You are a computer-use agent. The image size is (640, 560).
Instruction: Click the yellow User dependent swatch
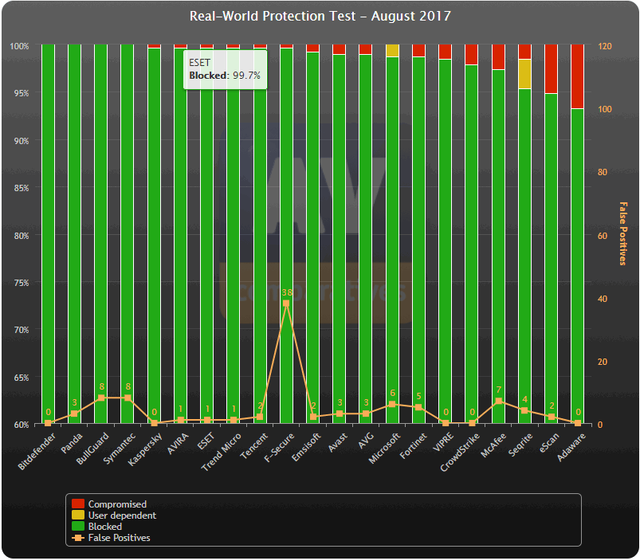tap(78, 515)
